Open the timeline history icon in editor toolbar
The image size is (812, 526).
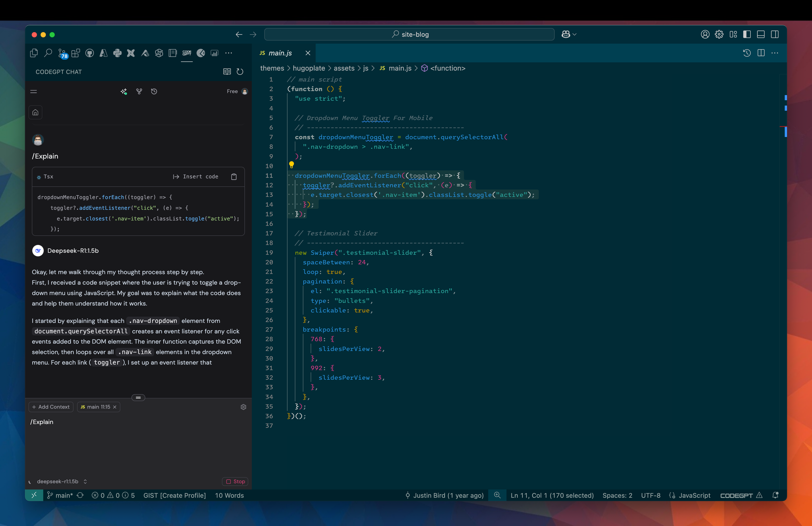[747, 53]
